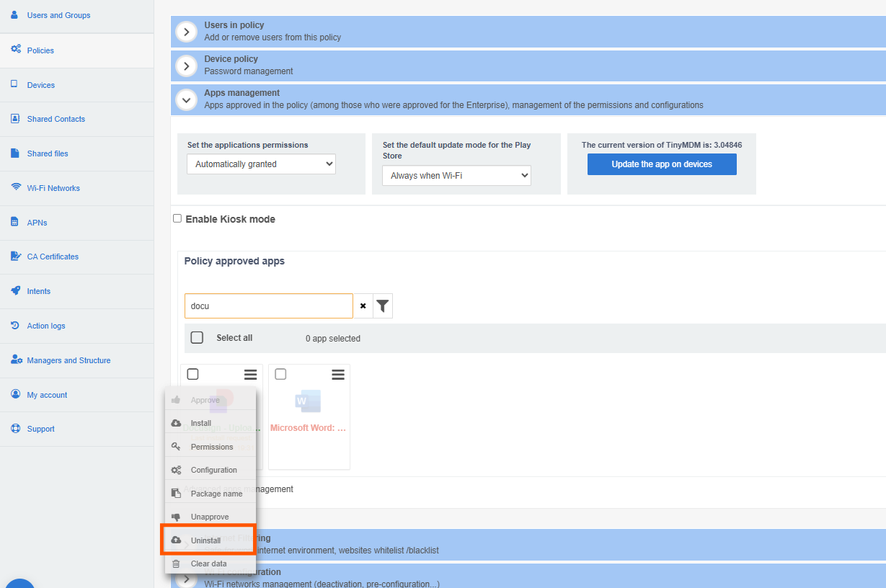This screenshot has width=886, height=588.
Task: Open the Wi-Fi Networks sidebar link
Action: (53, 188)
